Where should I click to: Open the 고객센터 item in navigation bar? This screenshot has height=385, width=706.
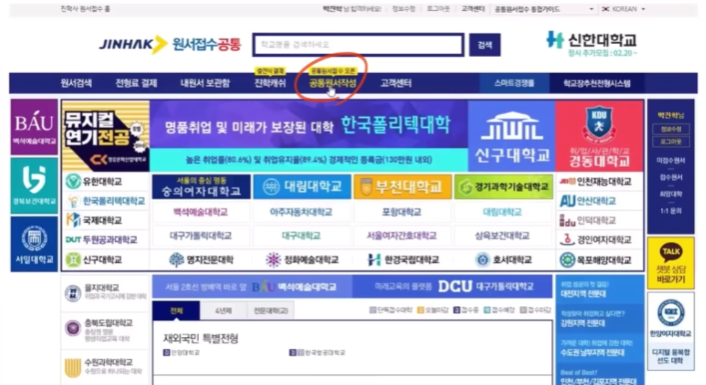click(x=396, y=83)
